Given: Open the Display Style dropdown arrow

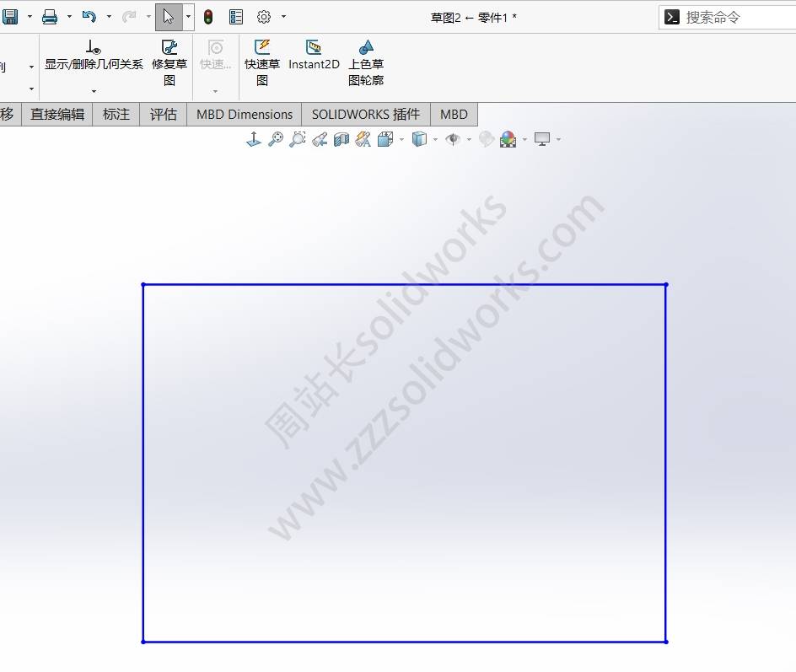Looking at the screenshot, I should (x=435, y=140).
